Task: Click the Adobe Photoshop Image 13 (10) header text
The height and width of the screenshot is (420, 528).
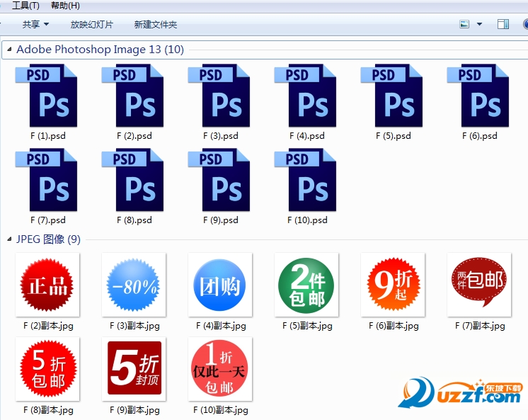Action: click(x=100, y=50)
